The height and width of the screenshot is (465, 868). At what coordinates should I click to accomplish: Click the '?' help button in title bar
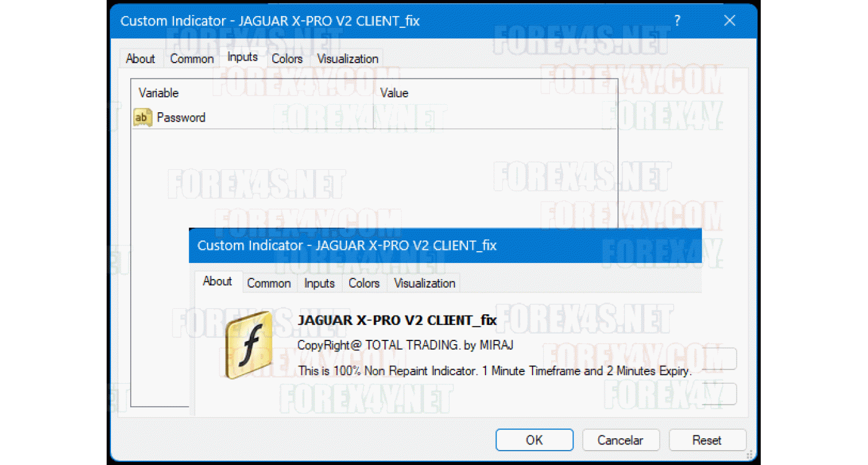pyautogui.click(x=677, y=21)
